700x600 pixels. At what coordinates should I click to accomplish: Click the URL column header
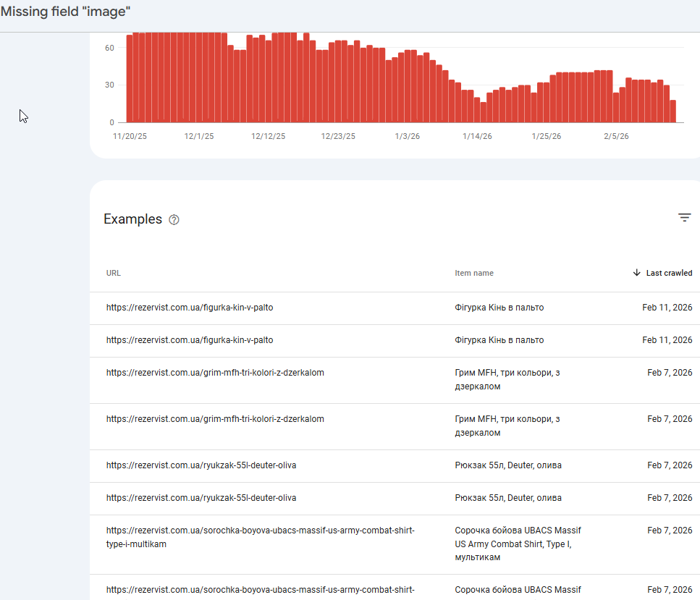tap(114, 273)
